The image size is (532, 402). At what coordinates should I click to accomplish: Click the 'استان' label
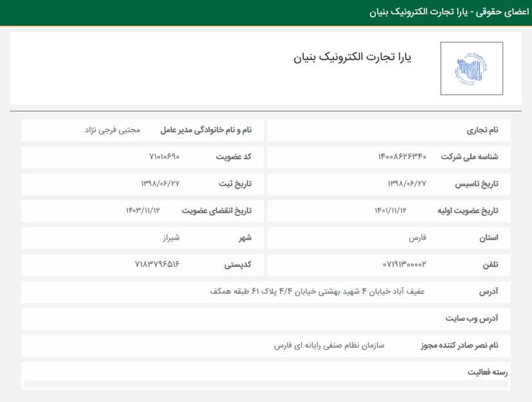[x=488, y=238]
